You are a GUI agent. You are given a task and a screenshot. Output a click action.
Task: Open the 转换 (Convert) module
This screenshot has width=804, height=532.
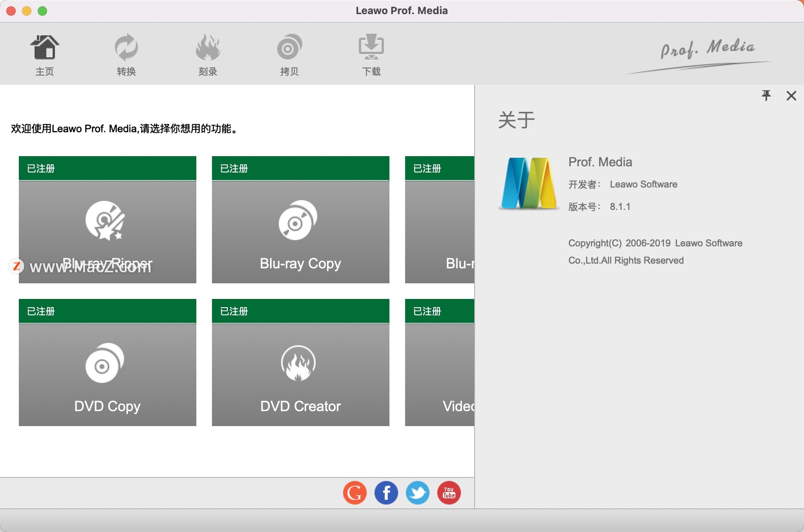pyautogui.click(x=126, y=54)
